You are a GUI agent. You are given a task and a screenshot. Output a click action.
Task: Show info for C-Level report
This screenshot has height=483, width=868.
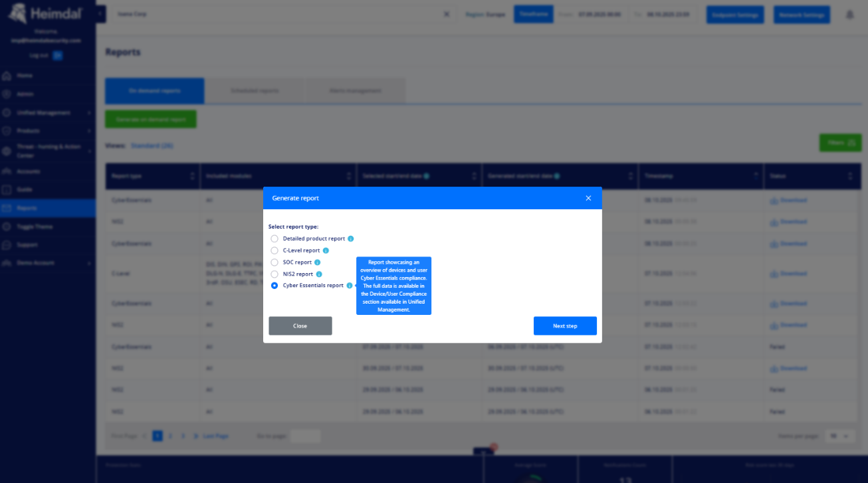(x=326, y=250)
